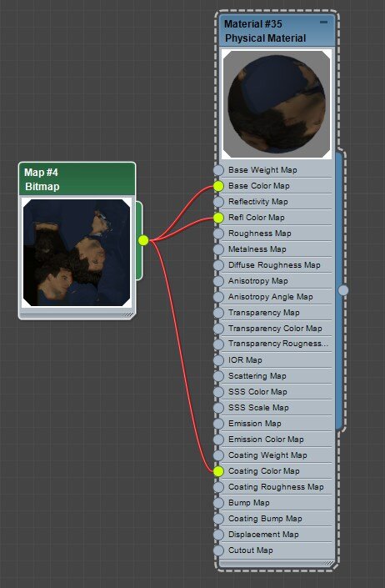Click the Coating Roughness Map label
This screenshot has height=588, width=385.
click(x=276, y=487)
